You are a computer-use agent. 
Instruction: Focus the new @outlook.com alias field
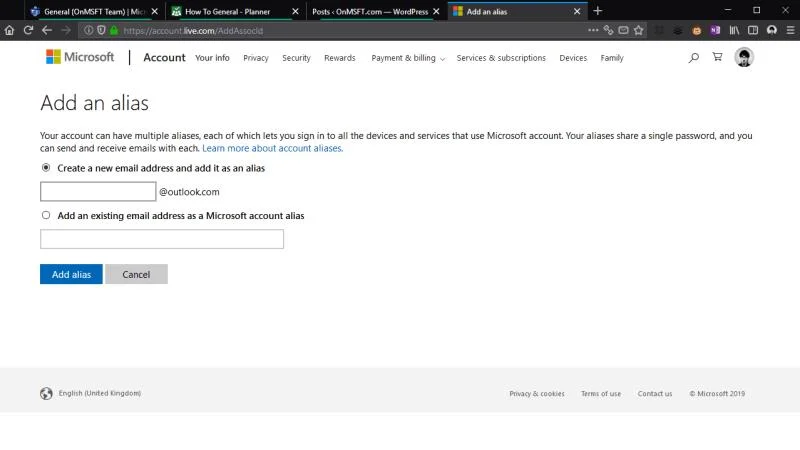98,191
